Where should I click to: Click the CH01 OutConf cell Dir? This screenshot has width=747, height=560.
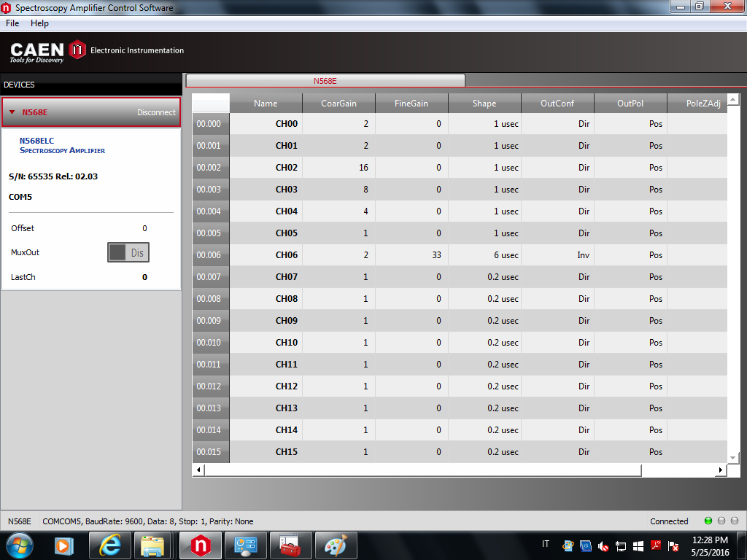pyautogui.click(x=557, y=146)
